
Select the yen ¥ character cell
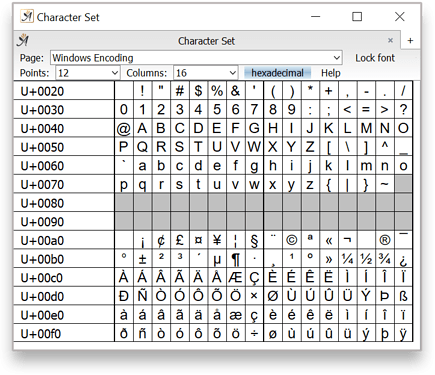click(217, 240)
